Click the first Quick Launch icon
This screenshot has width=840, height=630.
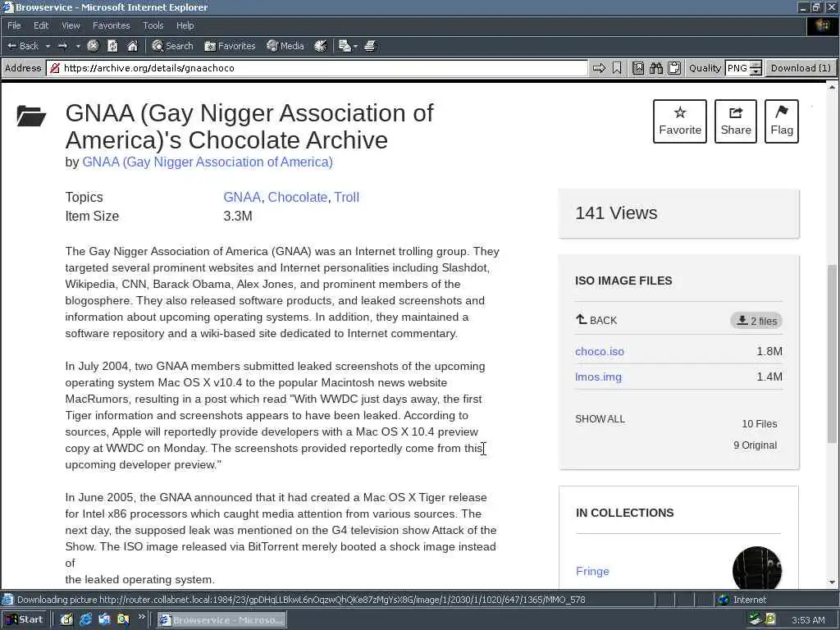66,620
